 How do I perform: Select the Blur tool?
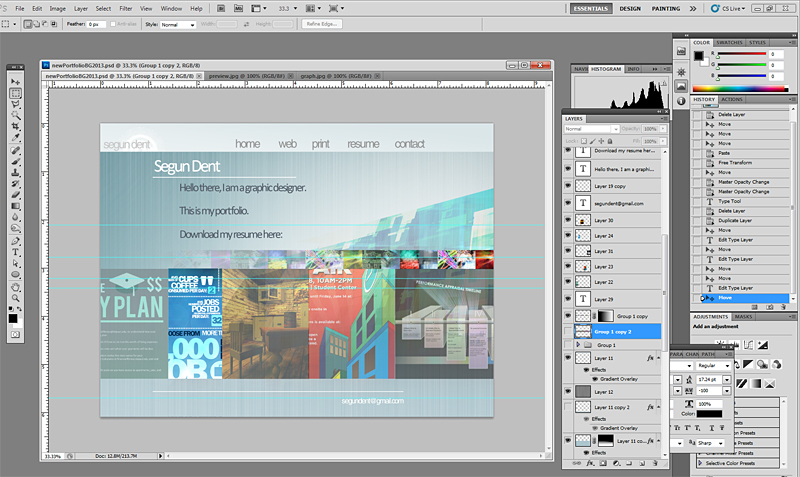click(x=15, y=217)
